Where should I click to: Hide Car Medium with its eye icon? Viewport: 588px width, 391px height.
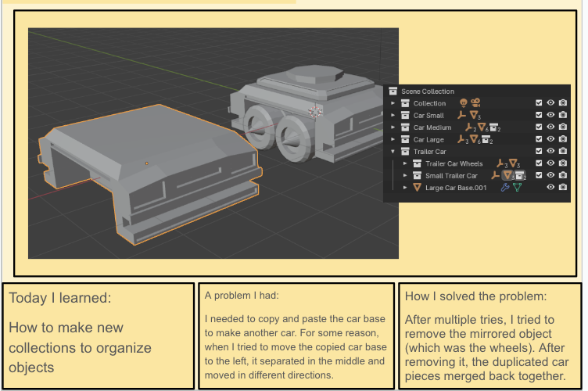[550, 127]
